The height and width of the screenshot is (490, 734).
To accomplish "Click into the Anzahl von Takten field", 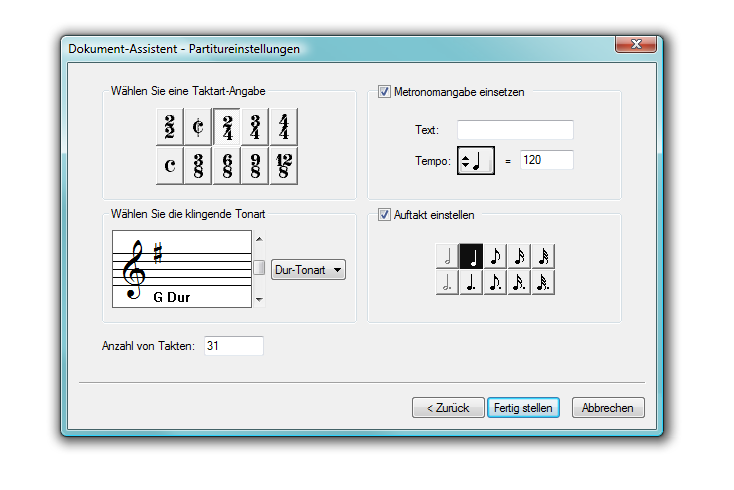I will click(x=232, y=346).
